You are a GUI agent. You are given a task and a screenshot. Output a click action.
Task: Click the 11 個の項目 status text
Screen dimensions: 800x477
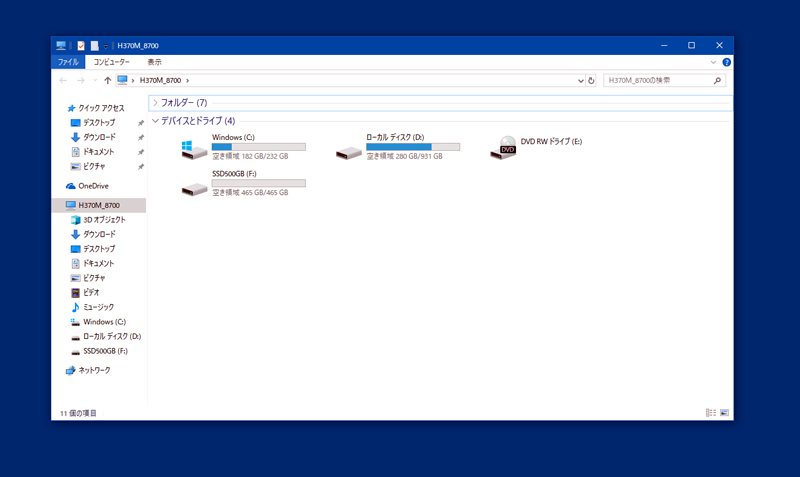pyautogui.click(x=78, y=413)
